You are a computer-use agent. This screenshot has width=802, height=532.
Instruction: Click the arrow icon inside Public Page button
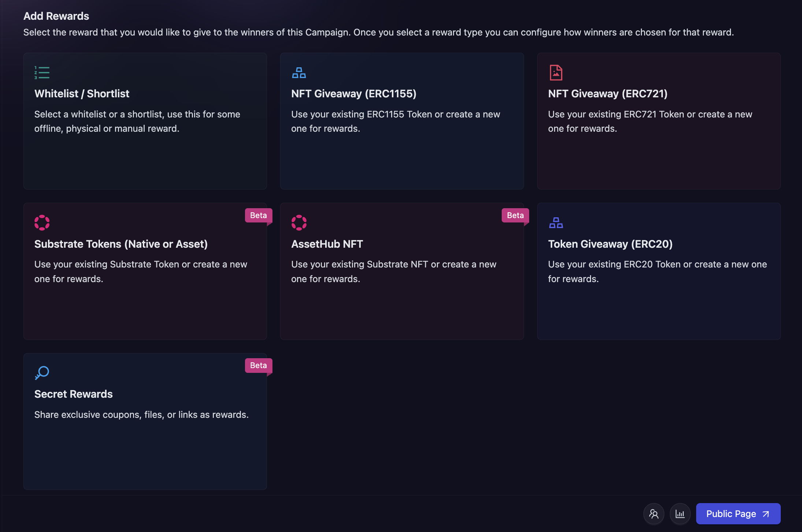[765, 514]
